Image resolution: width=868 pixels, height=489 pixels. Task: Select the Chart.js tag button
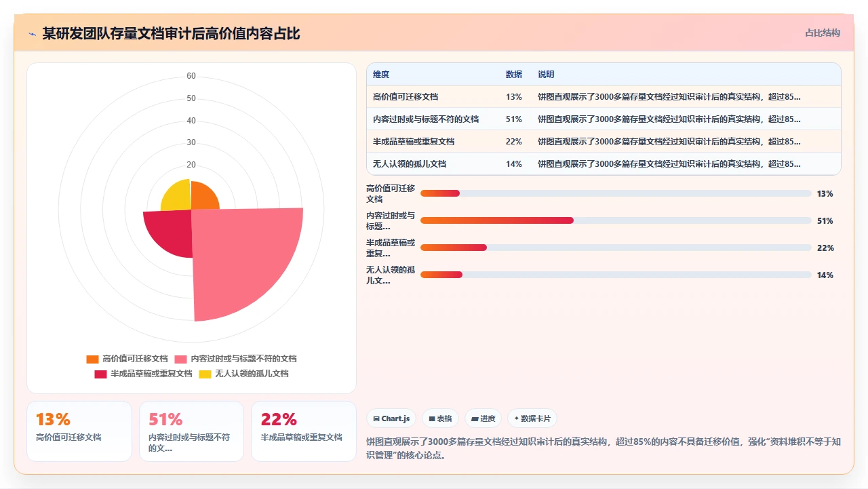(391, 418)
